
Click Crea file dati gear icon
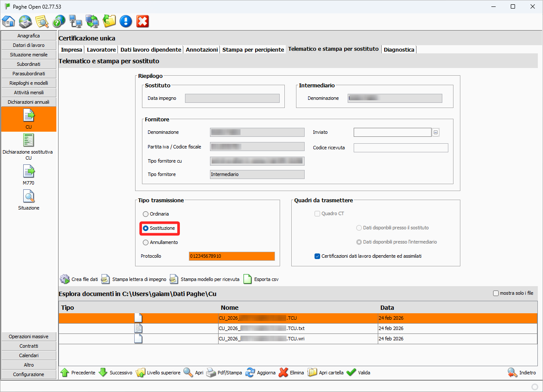(x=65, y=279)
